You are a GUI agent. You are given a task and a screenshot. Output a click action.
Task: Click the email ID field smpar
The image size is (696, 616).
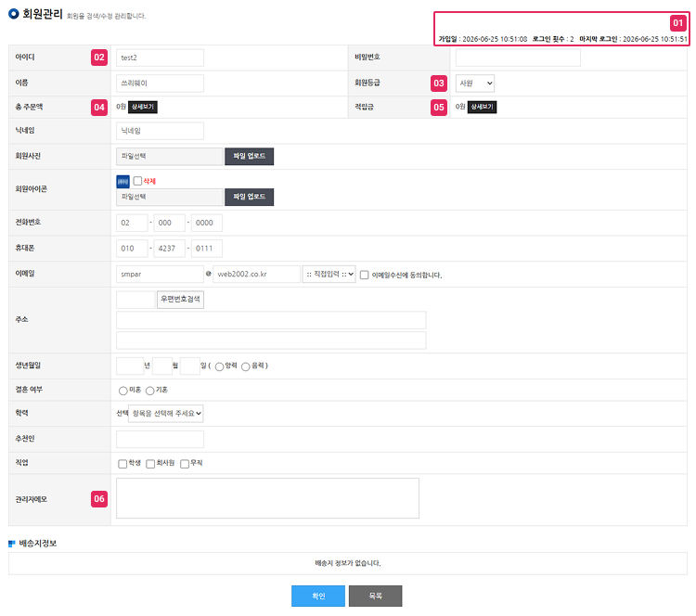click(x=160, y=275)
